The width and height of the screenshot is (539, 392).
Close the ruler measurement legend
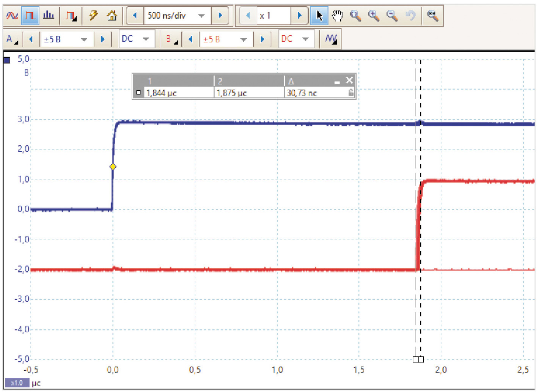pos(349,80)
